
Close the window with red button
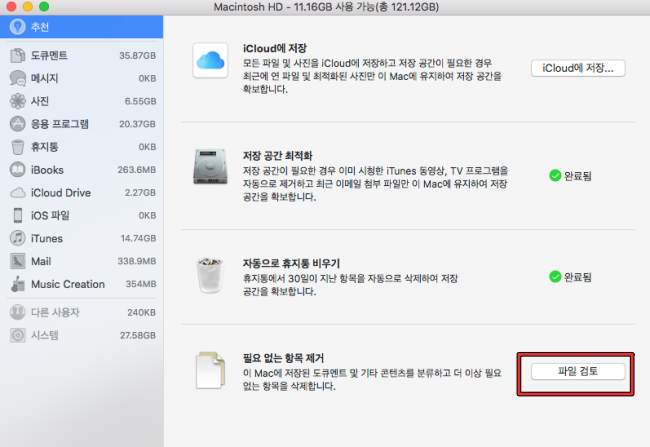11,6
